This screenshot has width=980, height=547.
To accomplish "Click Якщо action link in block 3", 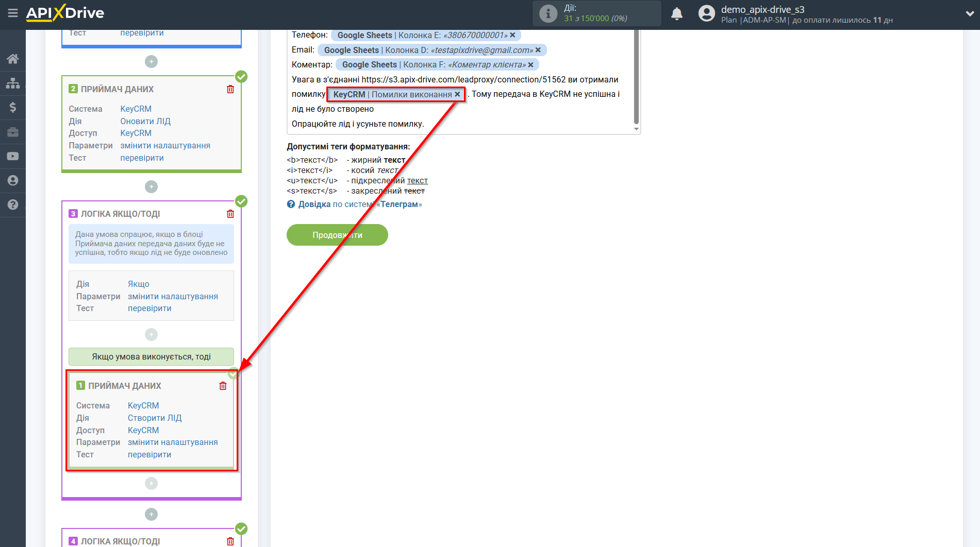I will [139, 284].
